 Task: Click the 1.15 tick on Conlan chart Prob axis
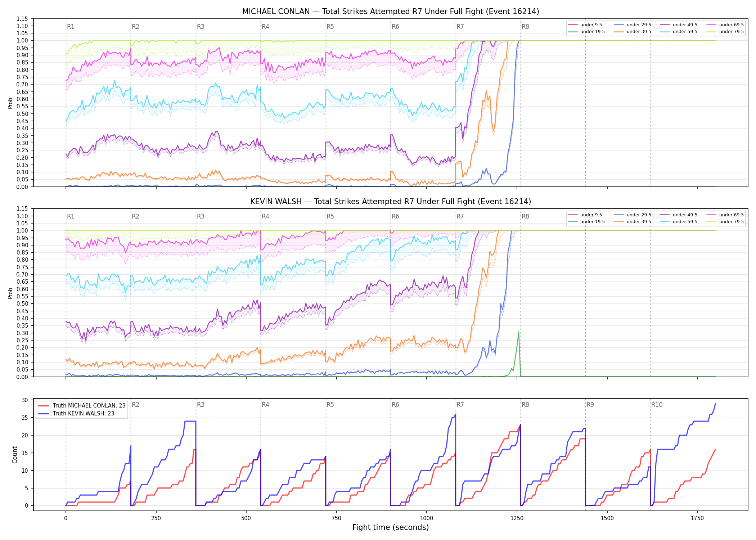click(22, 19)
